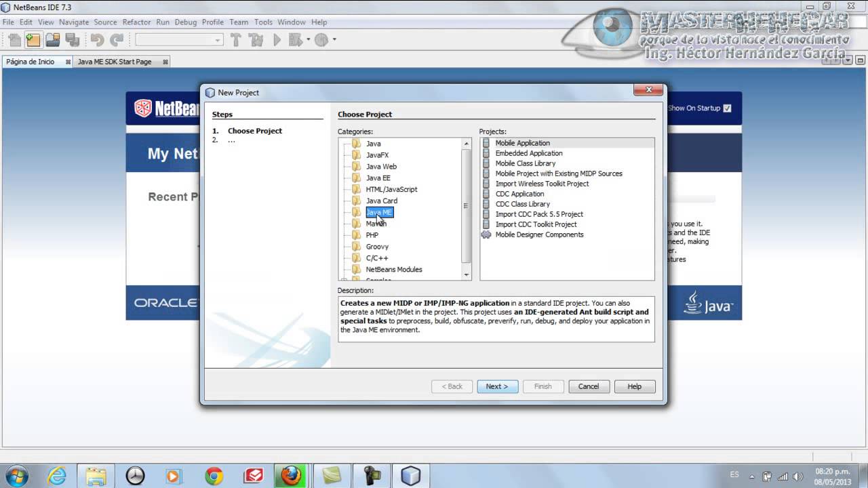The image size is (868, 488).
Task: Click the volume speaker tray icon
Action: 797,476
